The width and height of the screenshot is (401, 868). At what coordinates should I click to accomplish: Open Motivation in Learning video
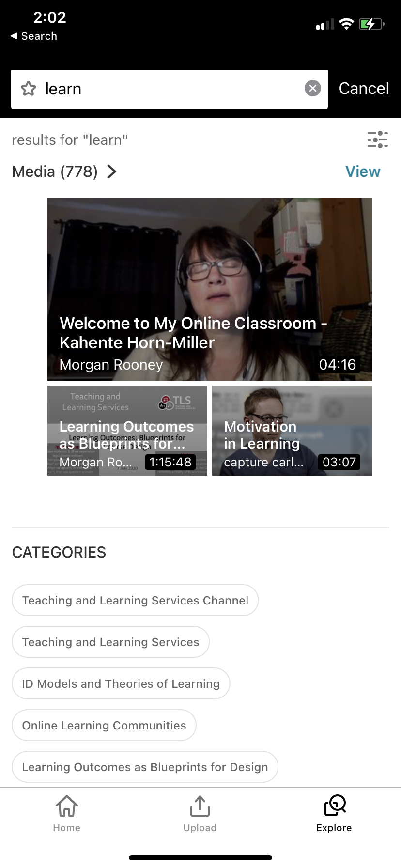[292, 430]
